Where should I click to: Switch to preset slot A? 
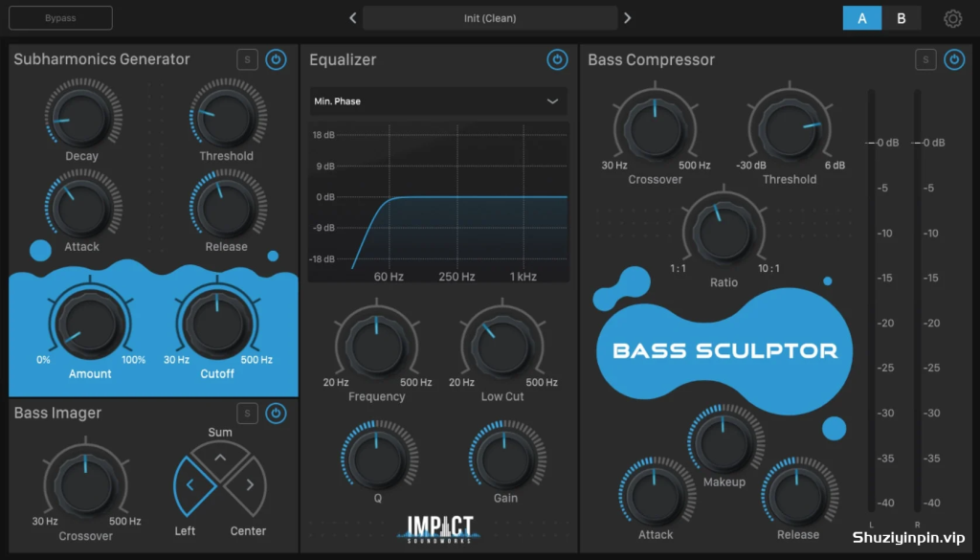click(x=862, y=18)
